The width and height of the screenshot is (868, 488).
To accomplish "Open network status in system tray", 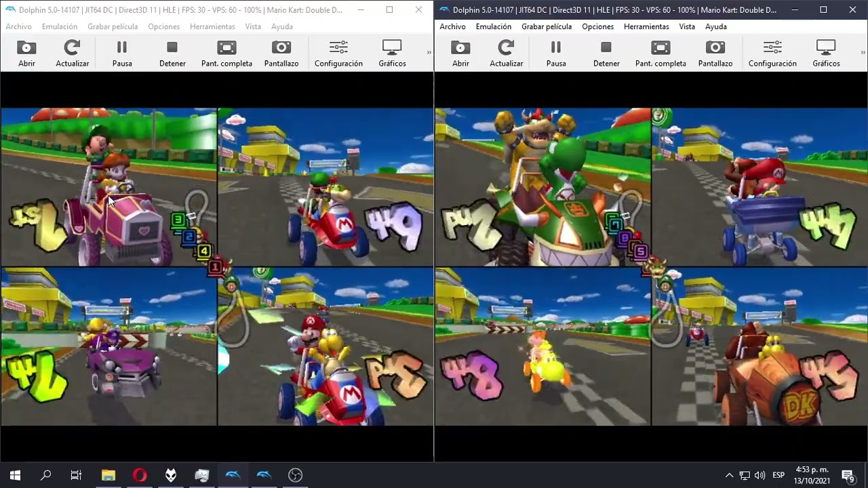I will [745, 475].
